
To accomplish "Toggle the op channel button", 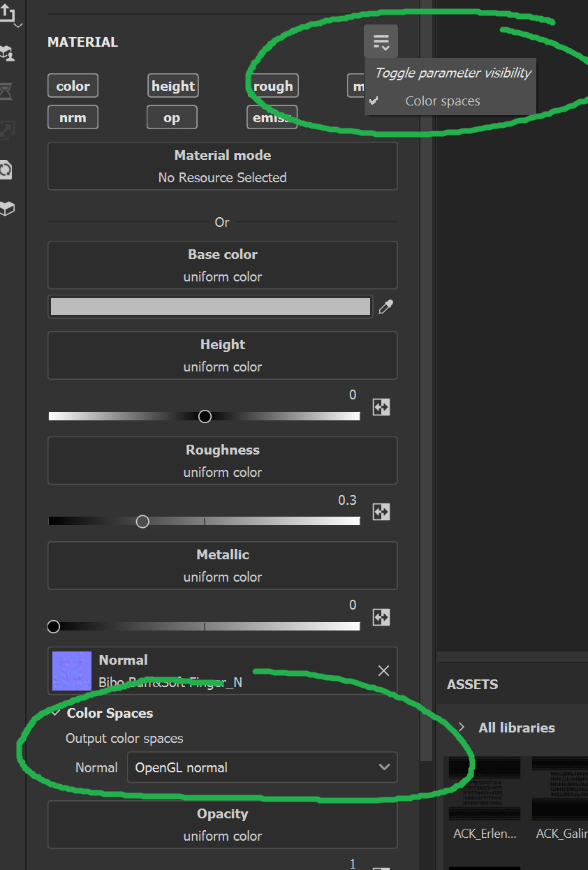I will point(172,117).
